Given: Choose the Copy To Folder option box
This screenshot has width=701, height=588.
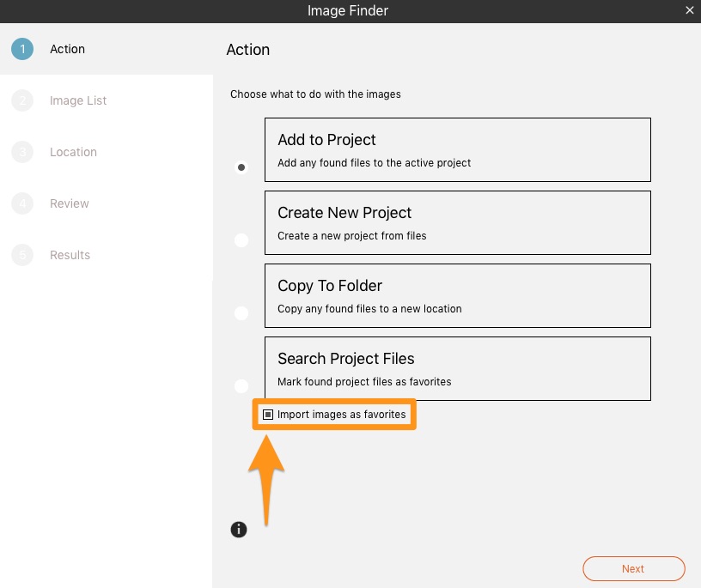Looking at the screenshot, I should [x=458, y=295].
